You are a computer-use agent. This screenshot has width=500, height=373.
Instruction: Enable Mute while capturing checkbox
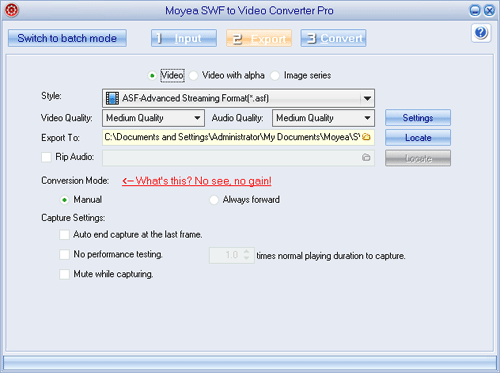pyautogui.click(x=64, y=274)
